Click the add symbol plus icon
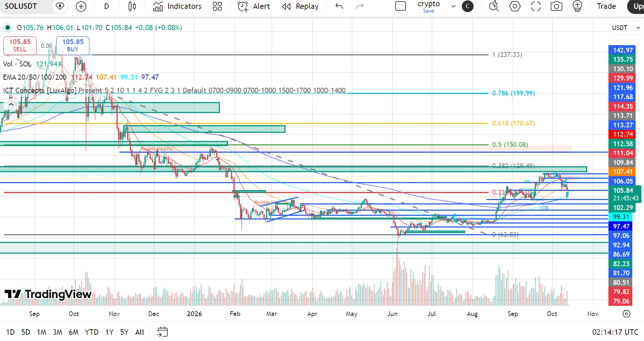The image size is (644, 341). (81, 6)
